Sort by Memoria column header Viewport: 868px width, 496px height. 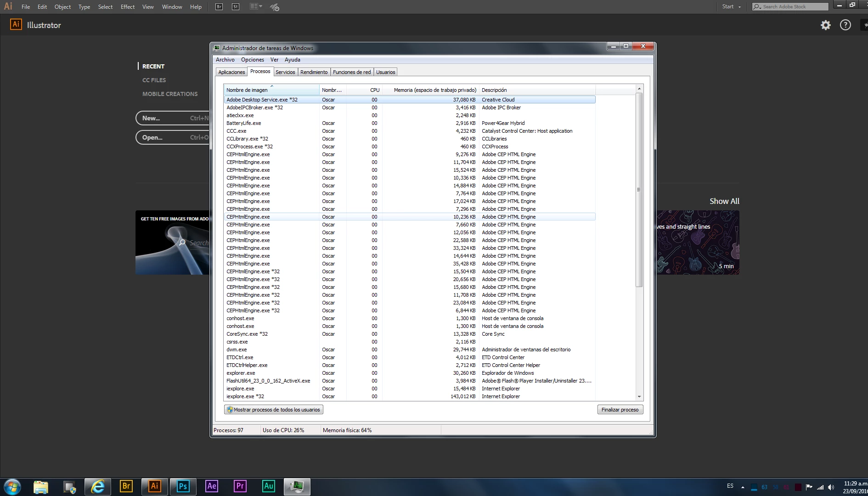point(430,90)
